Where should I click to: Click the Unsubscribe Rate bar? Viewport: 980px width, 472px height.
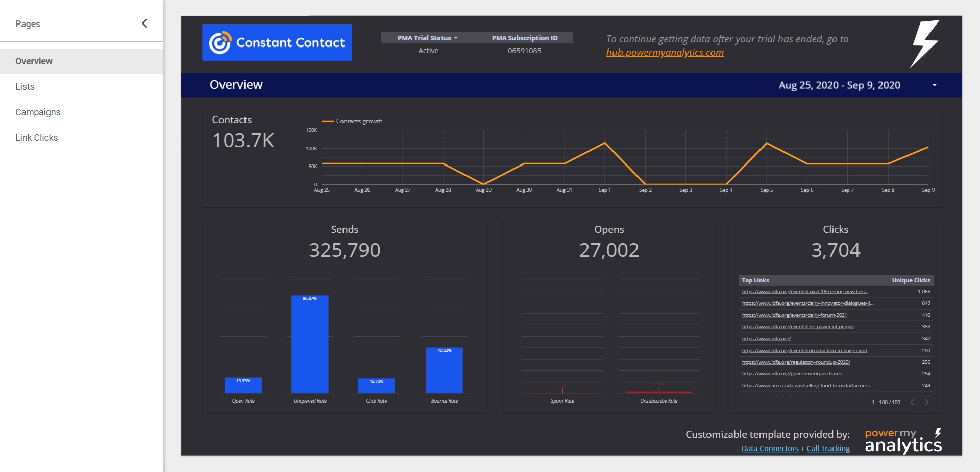tap(659, 392)
